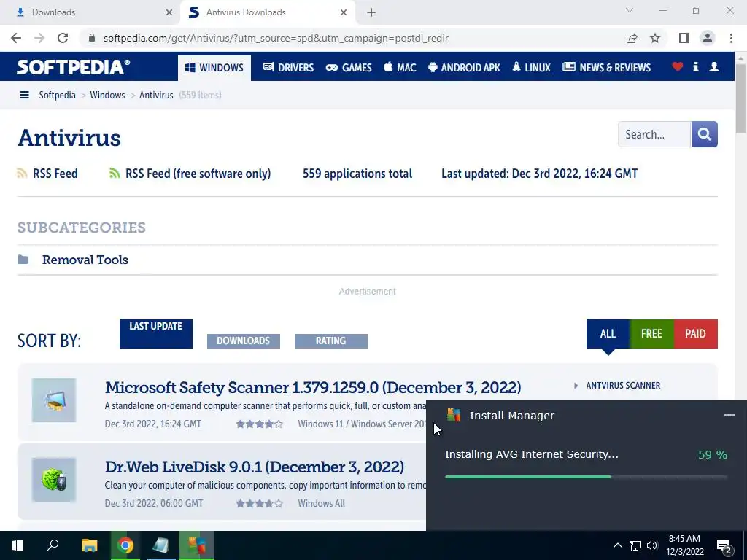The height and width of the screenshot is (560, 747).
Task: Open the Antivirus Scanner category tag
Action: point(623,386)
